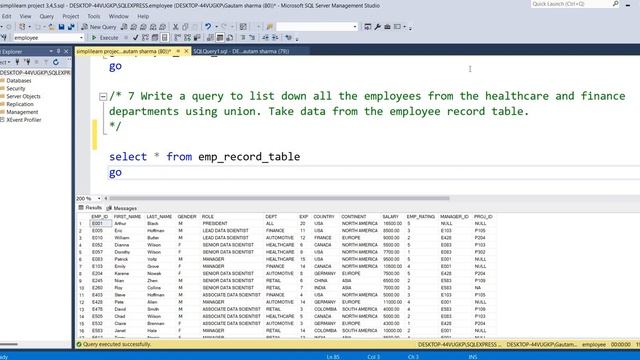Open the Undo history dropdown arrow
640x360 pixels.
(216, 27)
